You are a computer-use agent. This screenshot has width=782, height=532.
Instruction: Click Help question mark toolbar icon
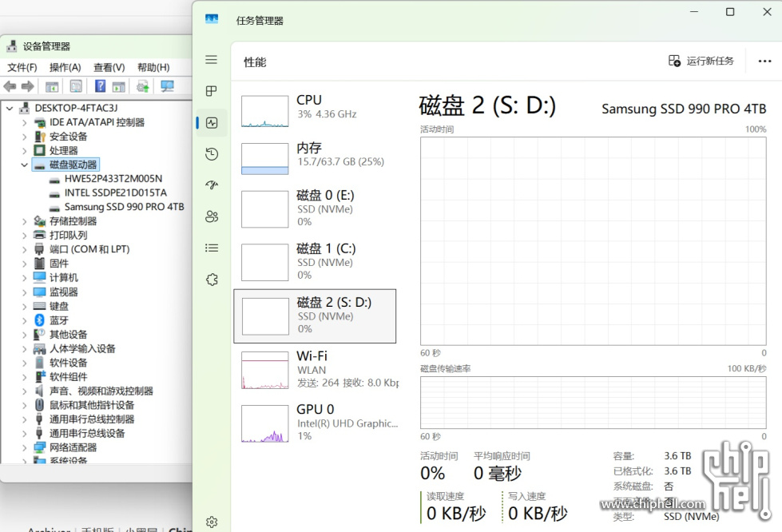(100, 85)
